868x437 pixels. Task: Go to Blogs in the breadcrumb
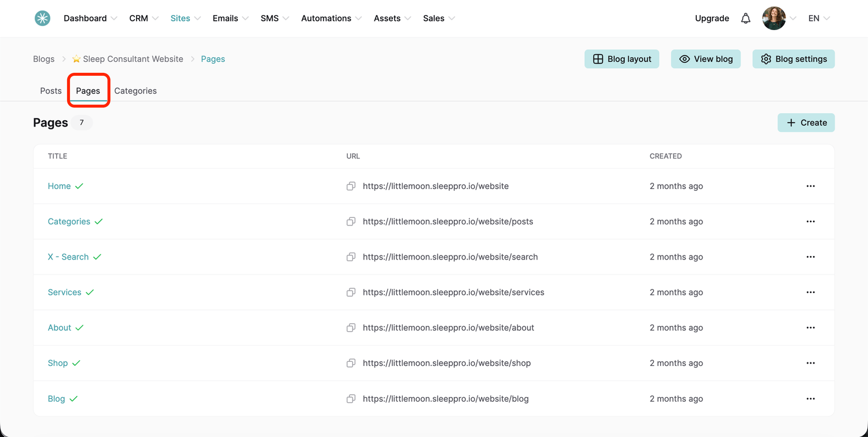pyautogui.click(x=44, y=59)
